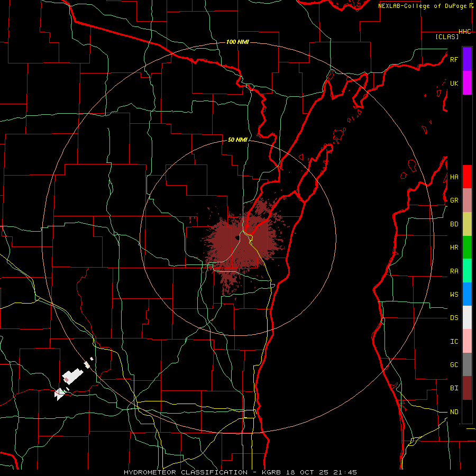Click the NEXLAB-College of DuPage credit text
Viewport: 476px width, 476px height.
tap(423, 6)
